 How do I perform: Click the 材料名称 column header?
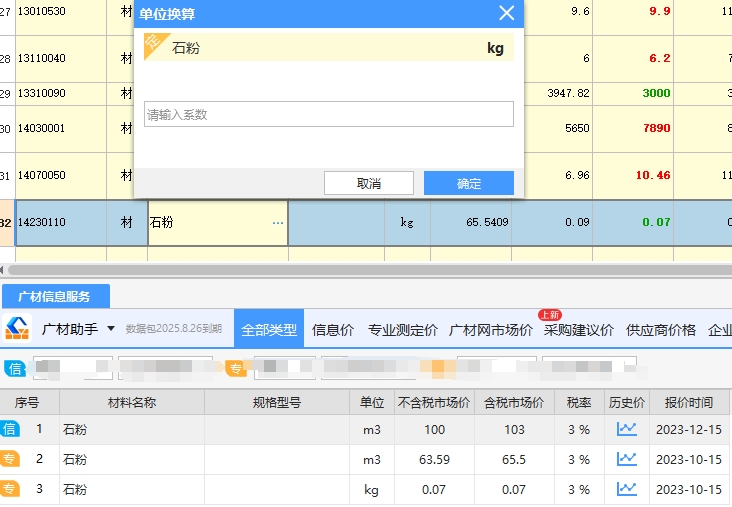[x=132, y=402]
